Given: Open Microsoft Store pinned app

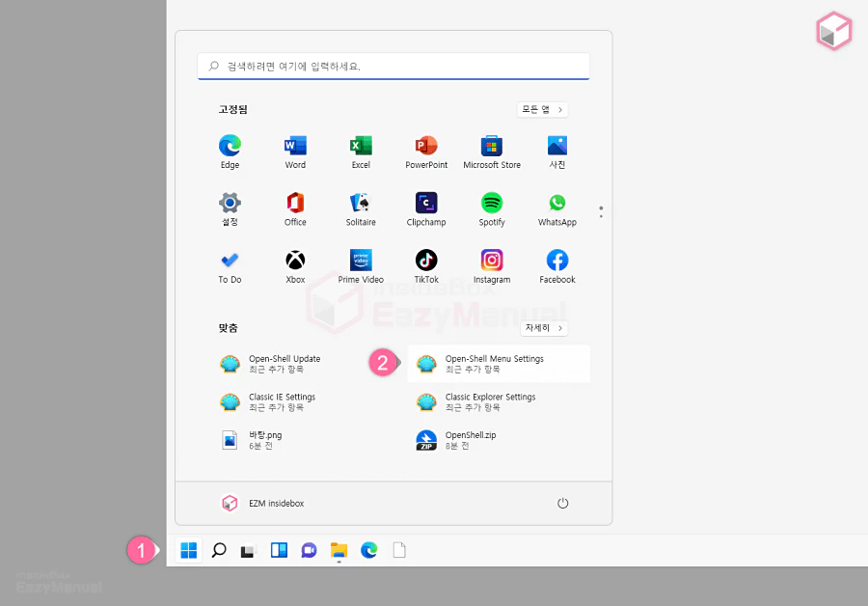Looking at the screenshot, I should (492, 151).
